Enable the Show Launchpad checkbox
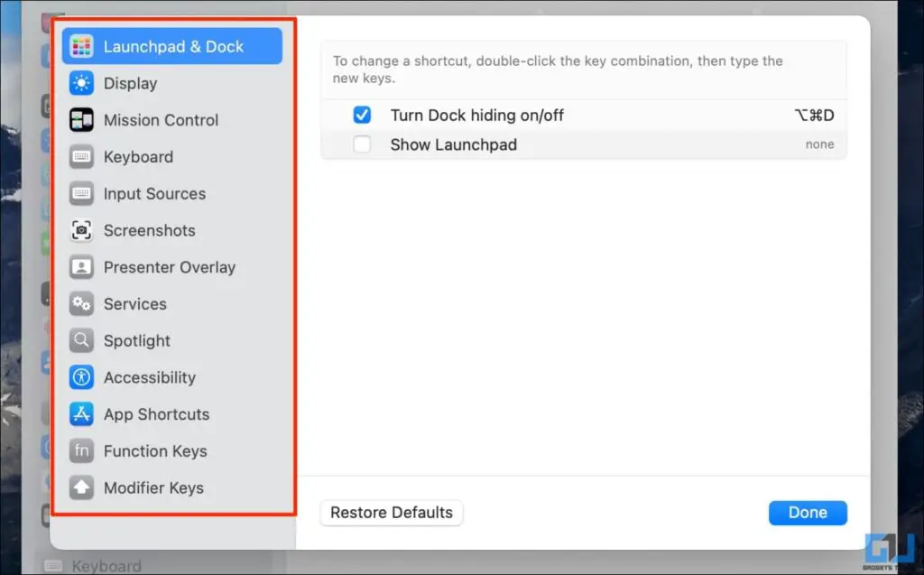This screenshot has height=575, width=924. coord(362,144)
